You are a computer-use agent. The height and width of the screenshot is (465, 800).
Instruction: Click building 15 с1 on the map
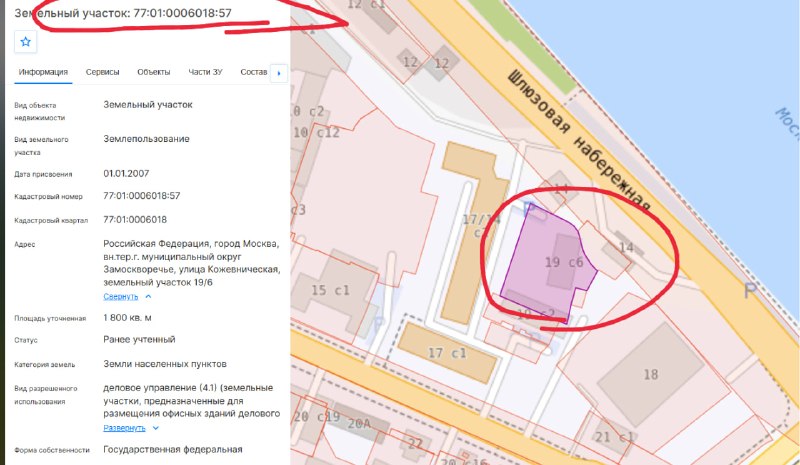click(331, 290)
